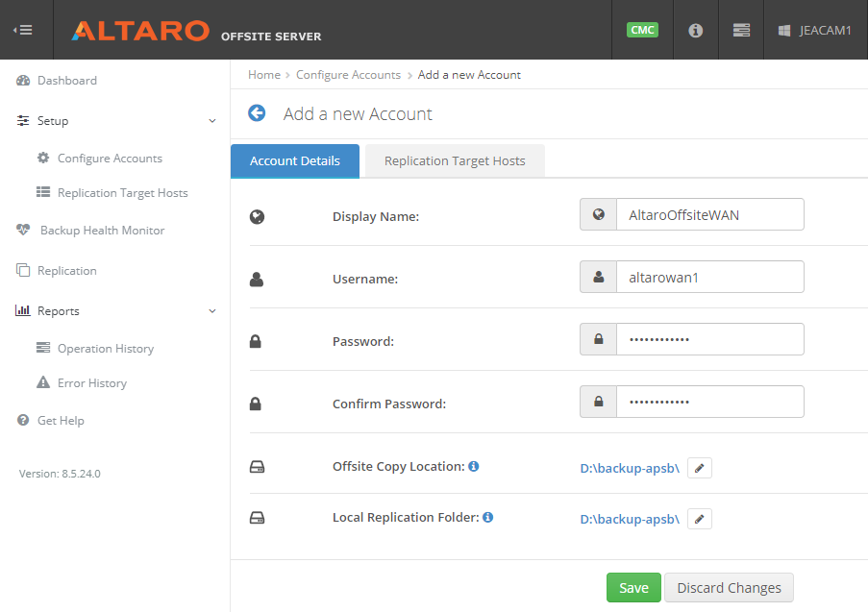
Task: Click the Windows icon next to JEACAM1
Action: (783, 31)
